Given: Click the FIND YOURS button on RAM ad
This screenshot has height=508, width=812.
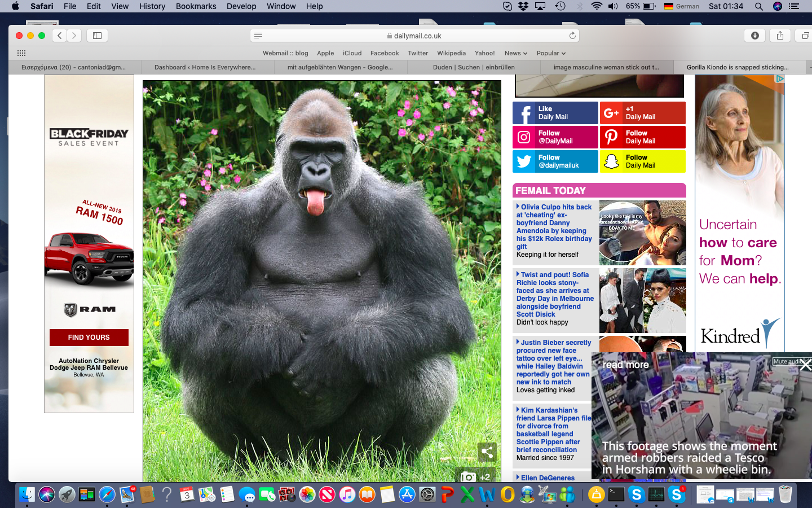Looking at the screenshot, I should pyautogui.click(x=89, y=338).
